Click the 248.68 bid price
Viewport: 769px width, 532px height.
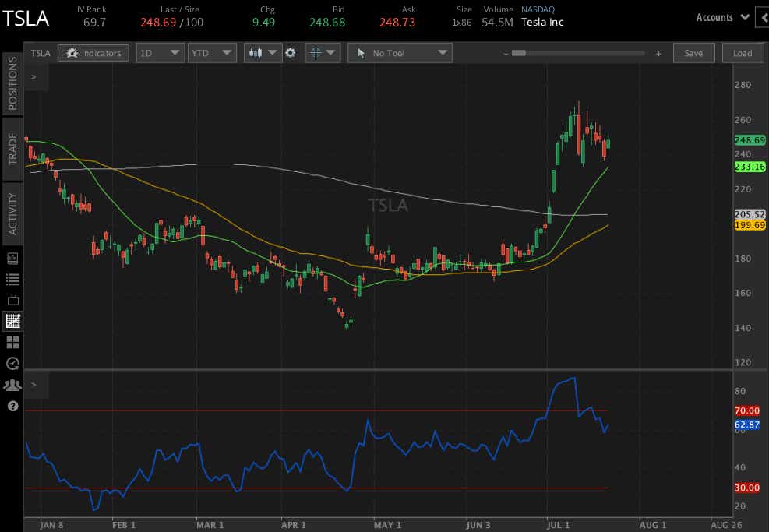click(327, 23)
